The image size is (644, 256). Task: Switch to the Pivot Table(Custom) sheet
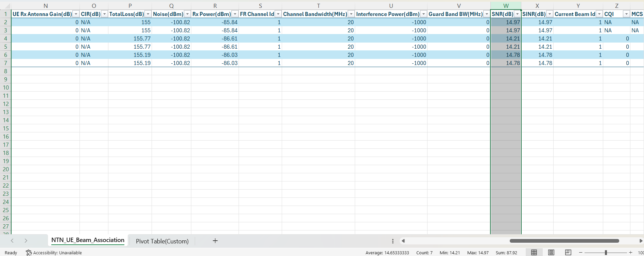(x=162, y=241)
